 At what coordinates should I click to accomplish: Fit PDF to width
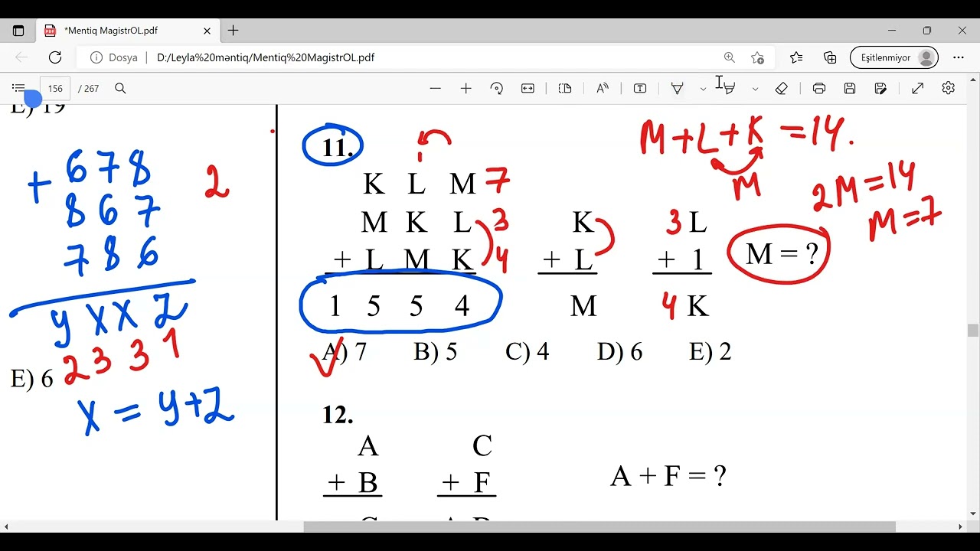528,89
